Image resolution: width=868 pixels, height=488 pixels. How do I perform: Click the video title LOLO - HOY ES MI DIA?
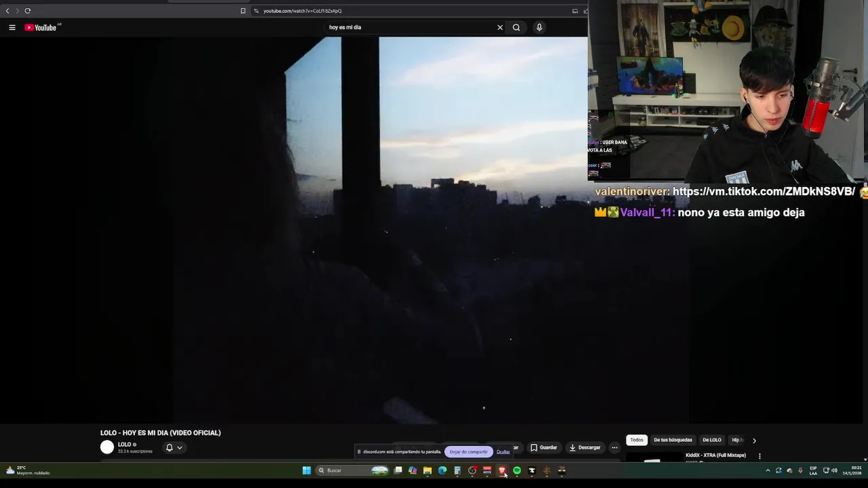[161, 432]
